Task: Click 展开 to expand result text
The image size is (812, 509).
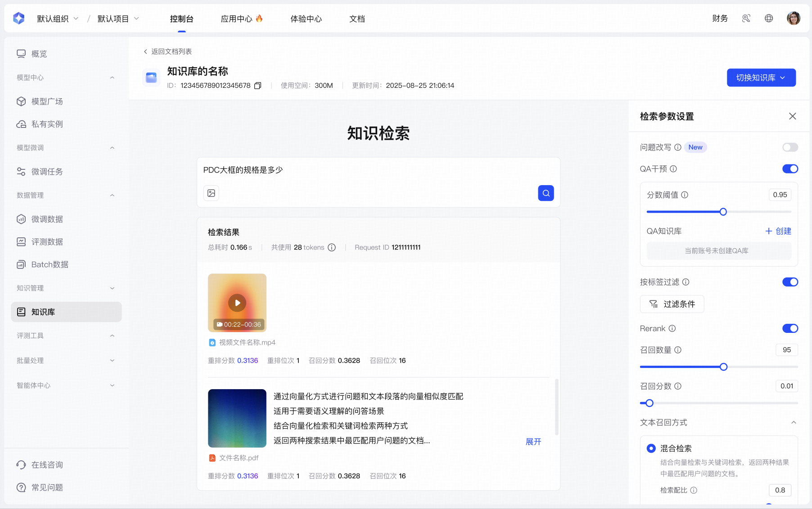Action: point(533,442)
